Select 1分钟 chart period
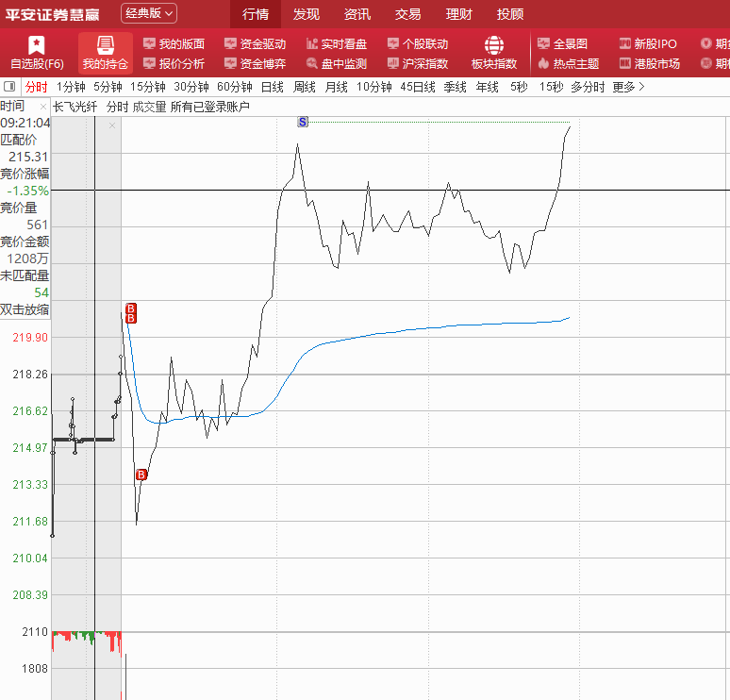 pyautogui.click(x=71, y=87)
